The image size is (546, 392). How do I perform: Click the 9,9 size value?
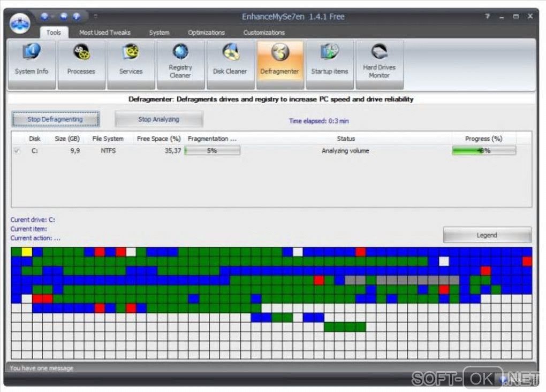pyautogui.click(x=75, y=151)
